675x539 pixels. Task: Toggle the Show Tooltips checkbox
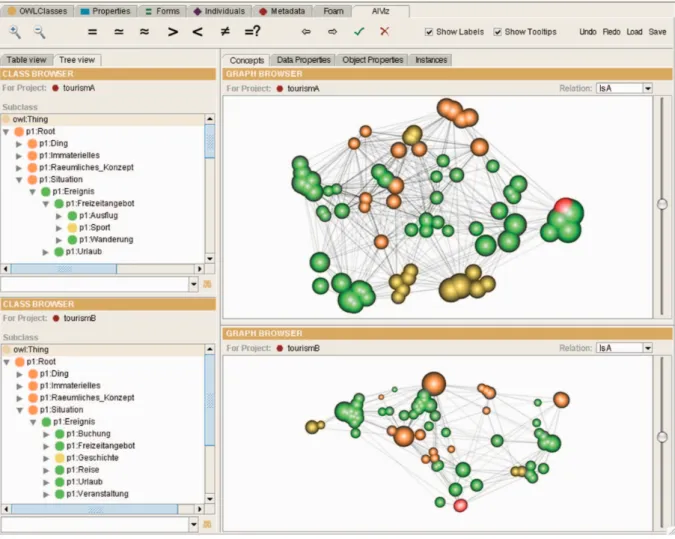pyautogui.click(x=498, y=32)
